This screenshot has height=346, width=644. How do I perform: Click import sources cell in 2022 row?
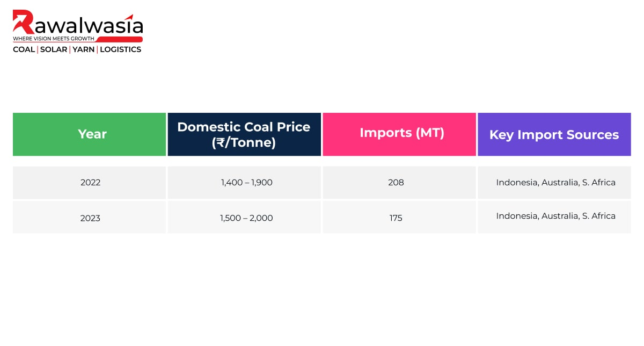click(x=554, y=183)
